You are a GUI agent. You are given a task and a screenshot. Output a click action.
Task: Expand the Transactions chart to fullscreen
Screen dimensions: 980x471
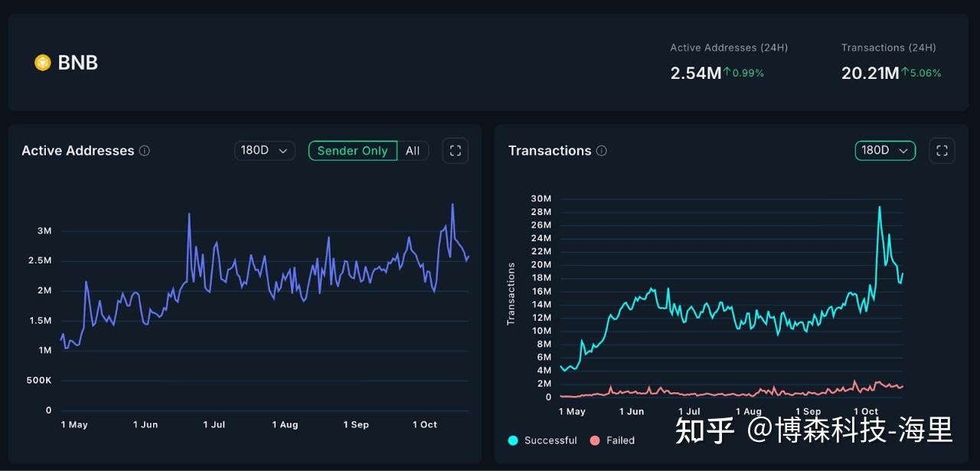click(x=942, y=151)
